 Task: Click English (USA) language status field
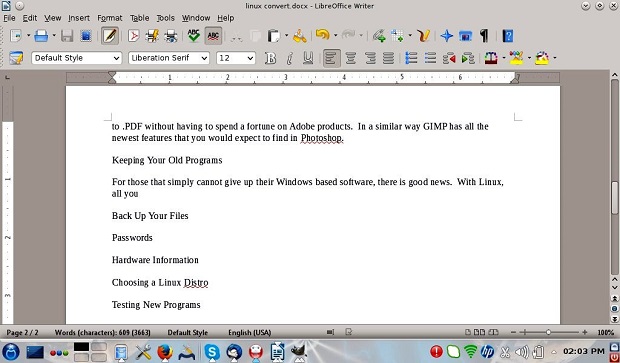pyautogui.click(x=250, y=333)
